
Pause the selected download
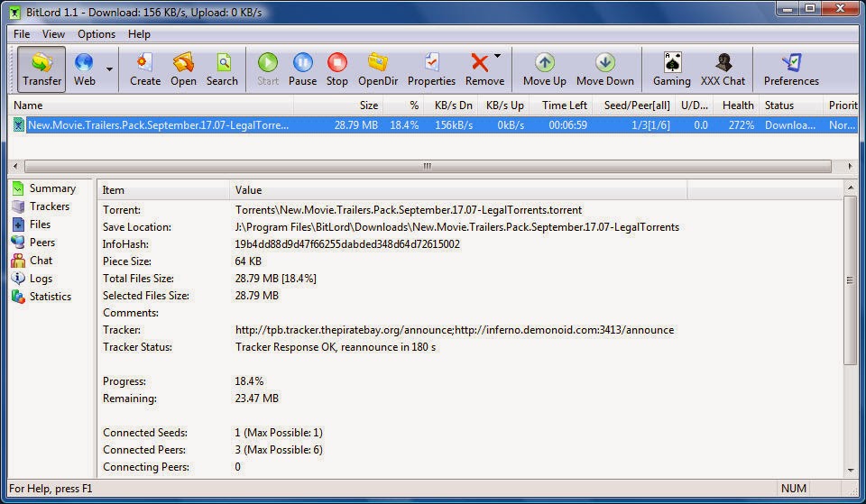pyautogui.click(x=303, y=69)
